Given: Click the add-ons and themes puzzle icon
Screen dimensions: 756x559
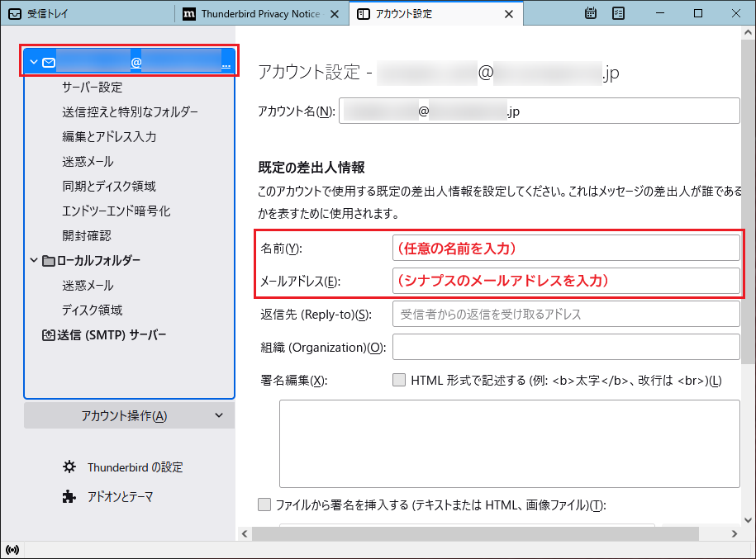Looking at the screenshot, I should pyautogui.click(x=69, y=497).
